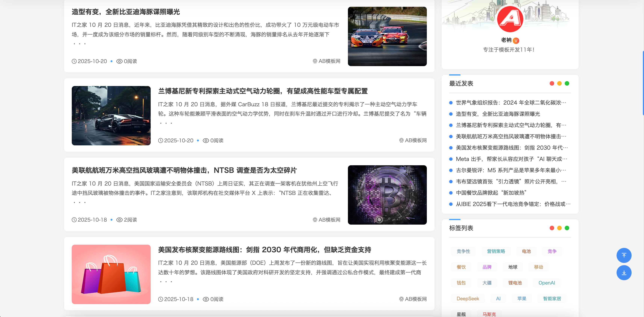644x317 pixels.
Task: Click clock icon on the fusion roadmap article
Action: (x=160, y=299)
